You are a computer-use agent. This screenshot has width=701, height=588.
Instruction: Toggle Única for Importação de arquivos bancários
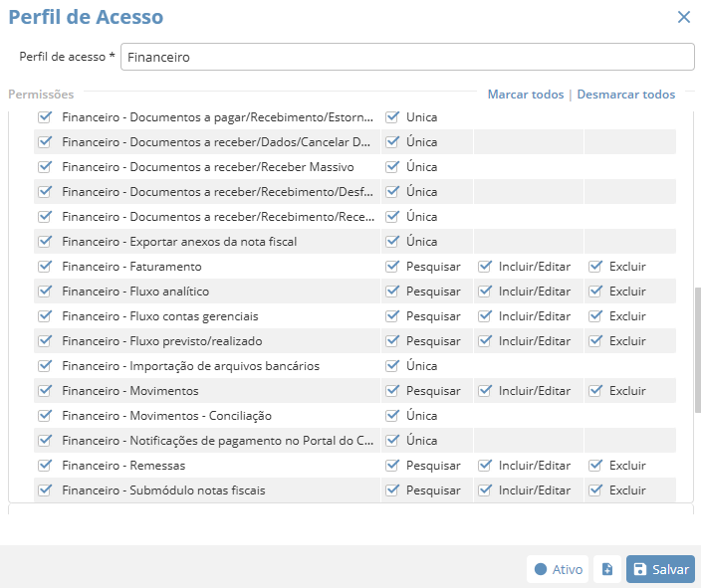coord(392,366)
